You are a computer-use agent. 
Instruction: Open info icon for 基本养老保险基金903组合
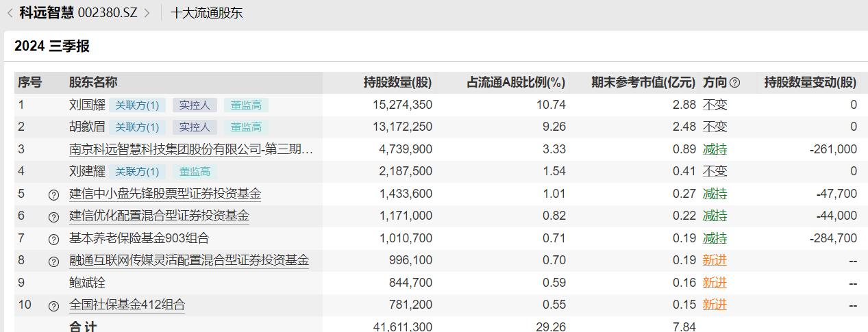[54, 240]
